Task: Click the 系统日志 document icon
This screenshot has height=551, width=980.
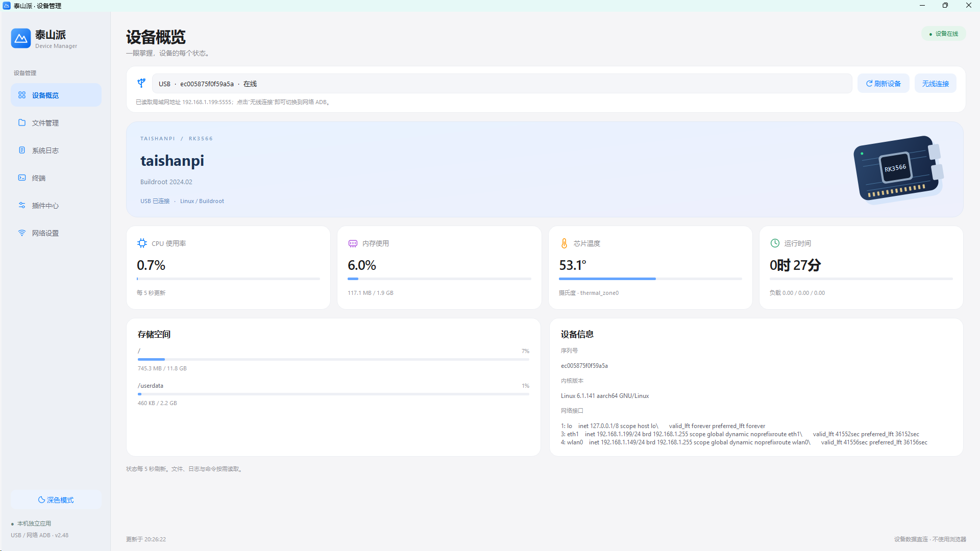Action: pyautogui.click(x=22, y=150)
